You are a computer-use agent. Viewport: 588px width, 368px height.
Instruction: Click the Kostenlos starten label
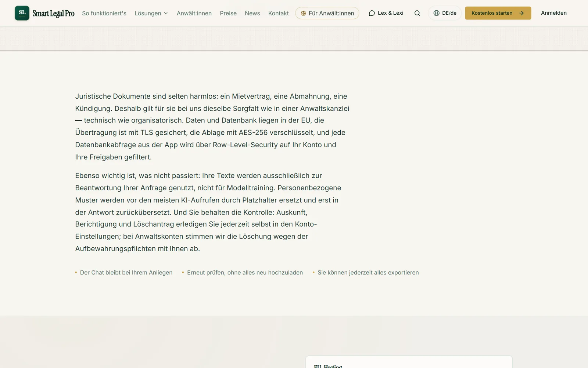(492, 13)
